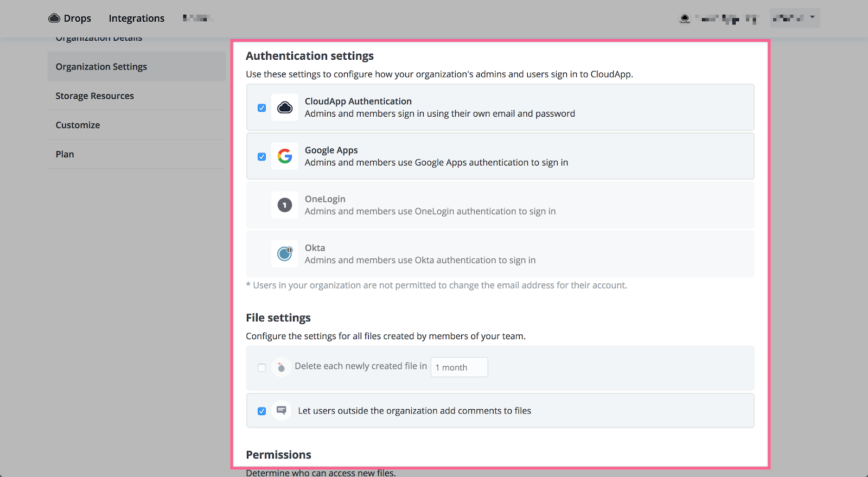
Task: Open the Customize sidebar section
Action: click(x=78, y=125)
